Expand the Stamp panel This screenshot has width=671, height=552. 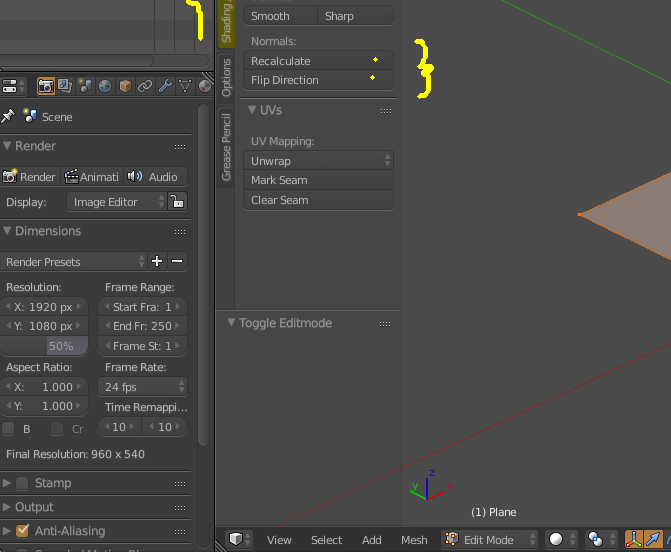[7, 483]
